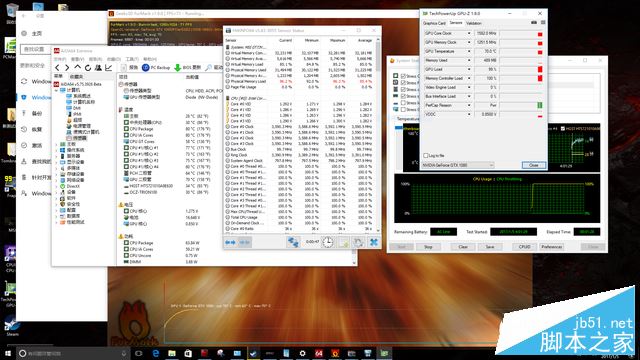Collapse 计算机 node in AIDA64 tree
Image resolution: width=640 pixels, height=360 pixels.
pos(57,90)
